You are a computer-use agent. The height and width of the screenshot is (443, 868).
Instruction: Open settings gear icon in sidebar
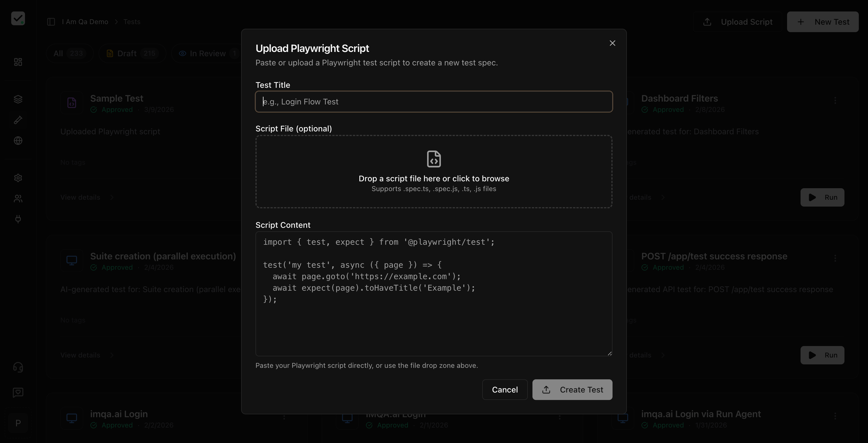coord(18,178)
